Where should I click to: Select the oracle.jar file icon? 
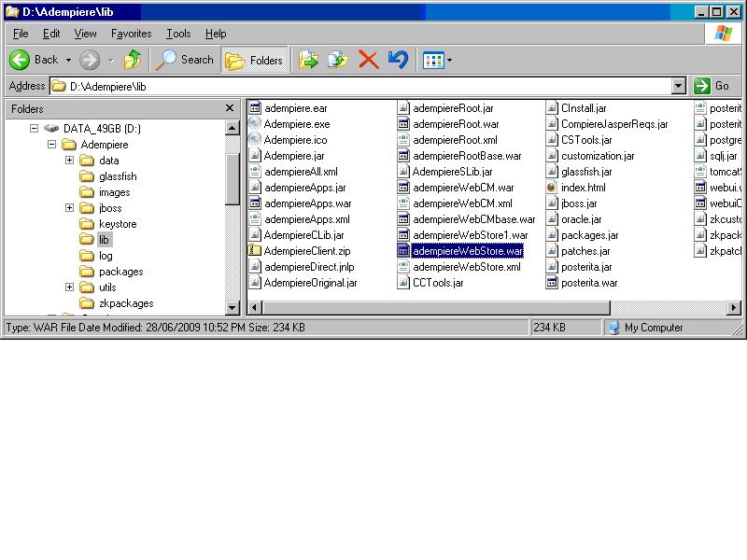pyautogui.click(x=551, y=218)
